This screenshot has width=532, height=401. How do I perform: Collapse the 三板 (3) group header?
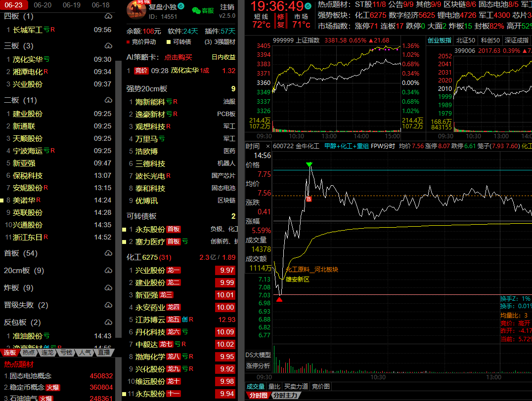click(x=19, y=46)
